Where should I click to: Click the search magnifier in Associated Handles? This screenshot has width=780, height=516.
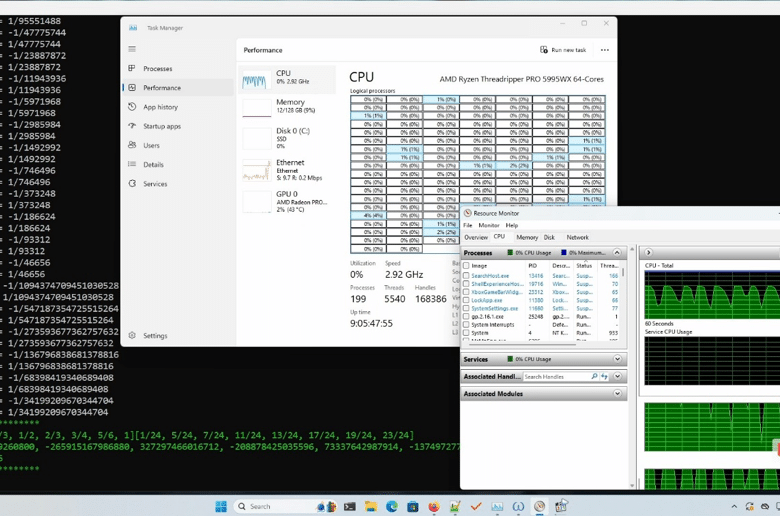594,377
